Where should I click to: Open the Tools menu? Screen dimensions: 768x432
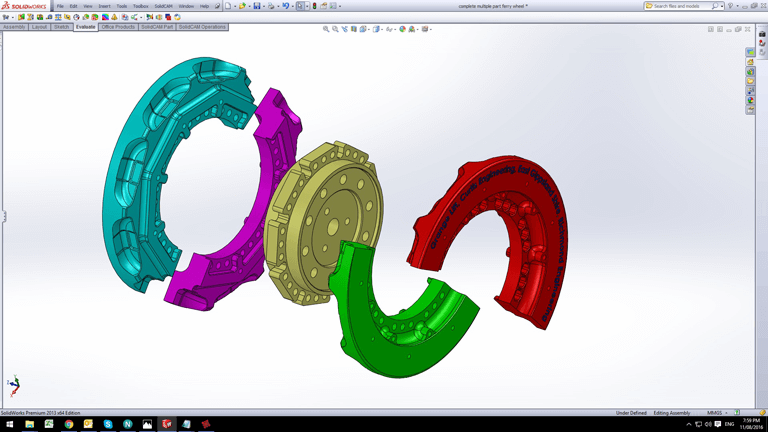click(122, 6)
